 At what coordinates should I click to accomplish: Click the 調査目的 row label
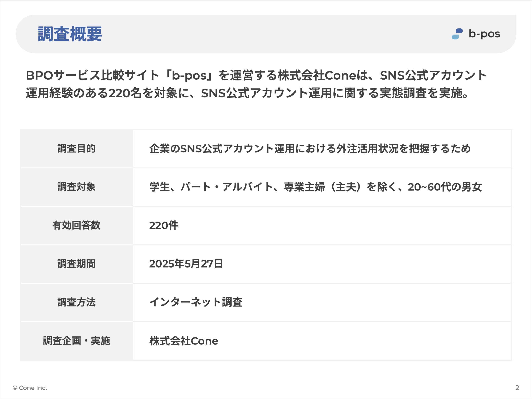pyautogui.click(x=76, y=149)
